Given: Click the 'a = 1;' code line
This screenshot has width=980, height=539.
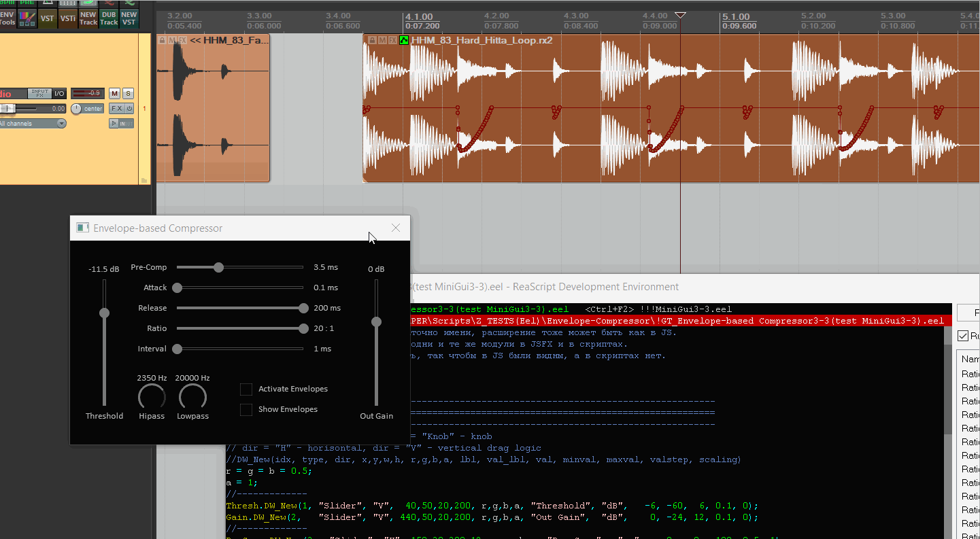Looking at the screenshot, I should tap(241, 483).
